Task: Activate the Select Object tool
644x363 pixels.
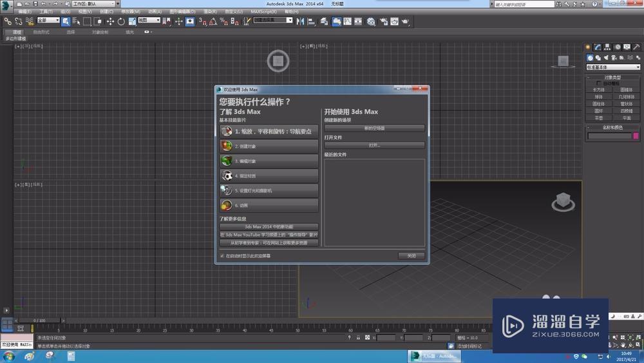Action: click(x=66, y=21)
